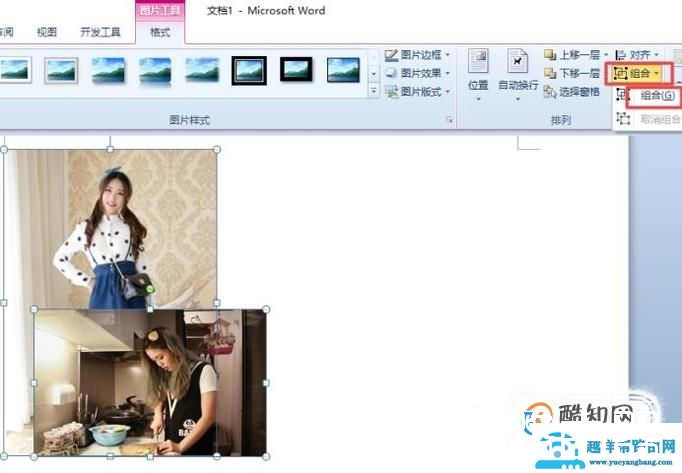Open the 开发工具 (Developer) tab

(100, 33)
